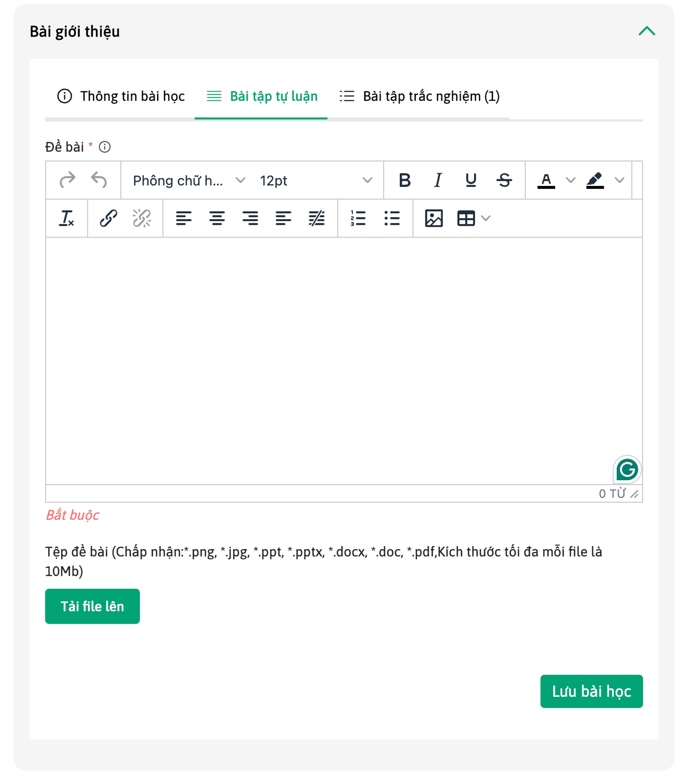Insert a link using the chain icon

coord(108,218)
